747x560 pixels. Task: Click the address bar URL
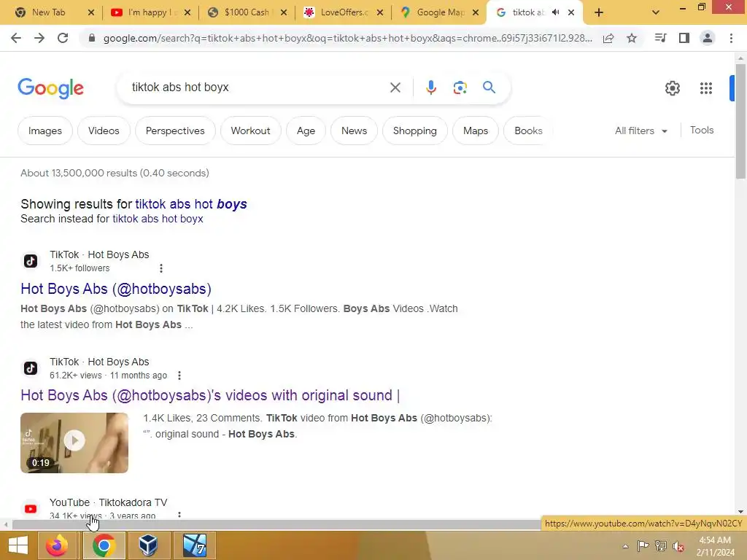click(348, 38)
